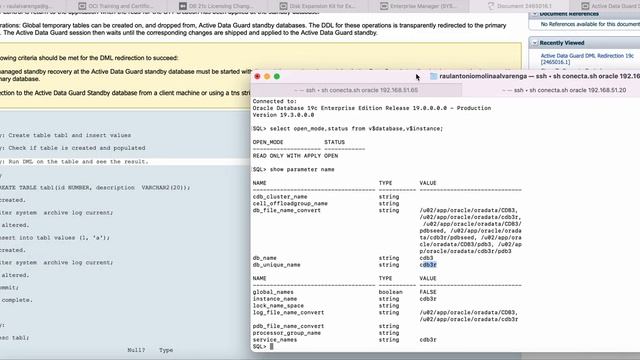Click the db_name parameter row
The width and height of the screenshot is (640, 360).
[343, 258]
